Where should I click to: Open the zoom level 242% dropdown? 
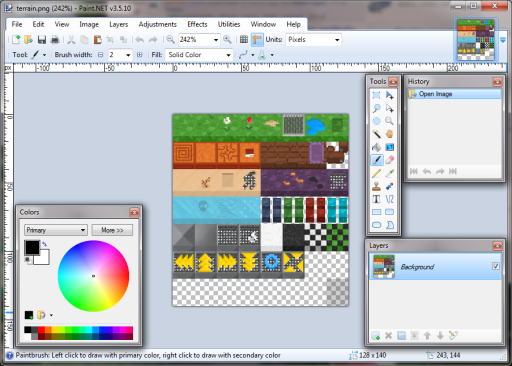coord(216,40)
